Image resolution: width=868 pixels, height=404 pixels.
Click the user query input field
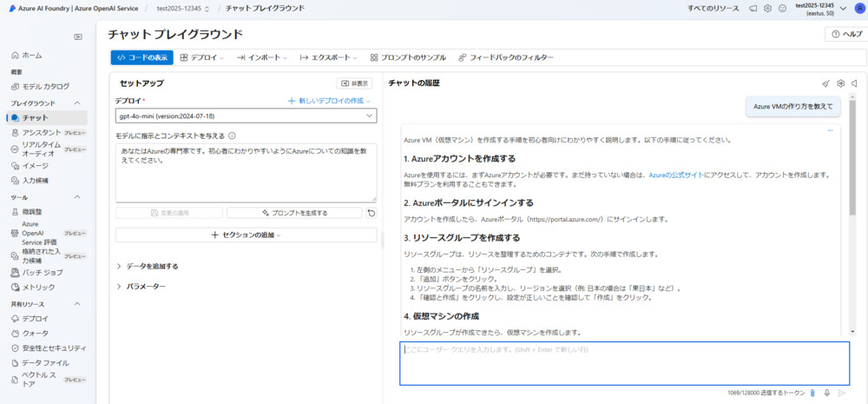(624, 363)
